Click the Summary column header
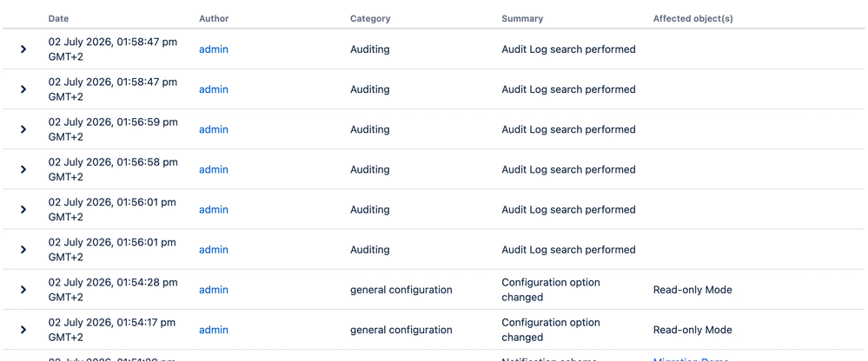Image resolution: width=868 pixels, height=361 pixels. pyautogui.click(x=522, y=18)
